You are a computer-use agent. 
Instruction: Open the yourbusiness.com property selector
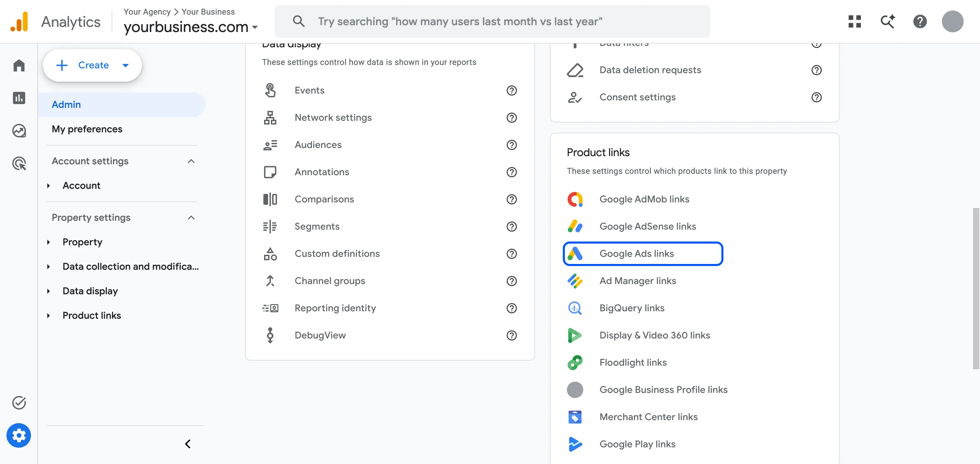tap(191, 27)
